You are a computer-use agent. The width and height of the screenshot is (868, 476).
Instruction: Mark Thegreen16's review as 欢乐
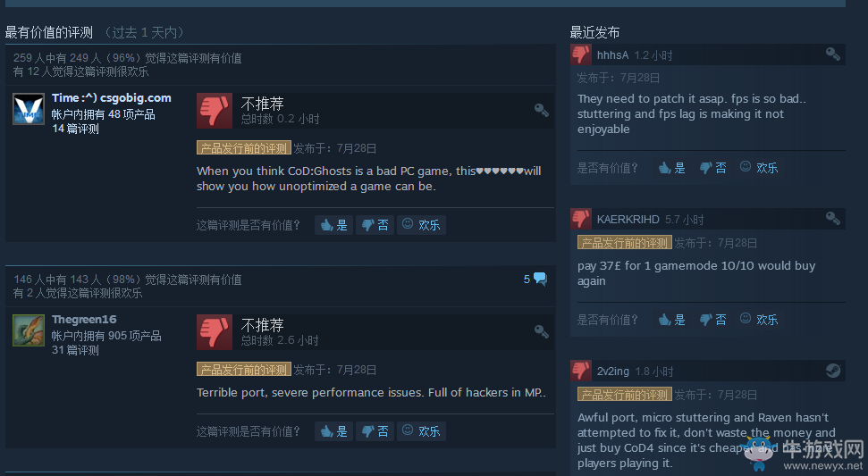(421, 431)
